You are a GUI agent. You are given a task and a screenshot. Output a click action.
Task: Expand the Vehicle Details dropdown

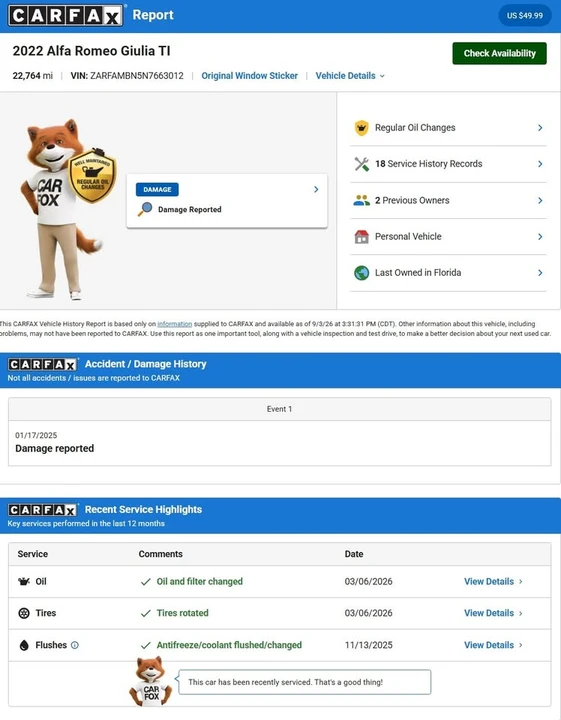coord(350,76)
